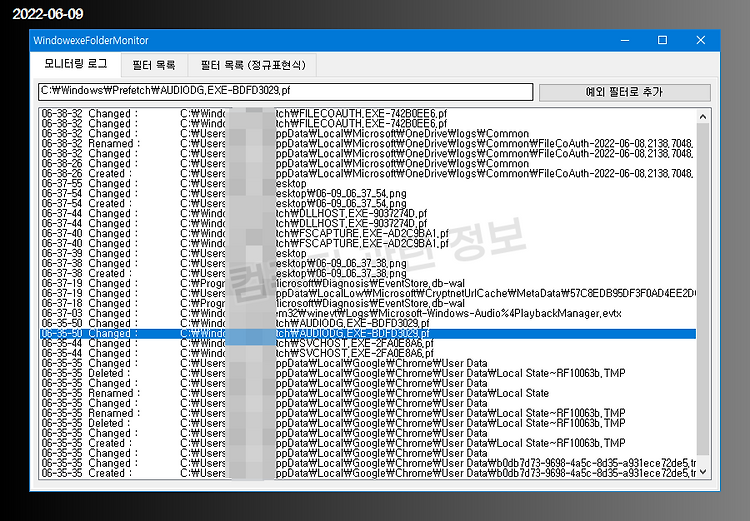Select the Renamed Local State~RF10063b.TMP row
The height and width of the screenshot is (521, 750).
tap(367, 413)
